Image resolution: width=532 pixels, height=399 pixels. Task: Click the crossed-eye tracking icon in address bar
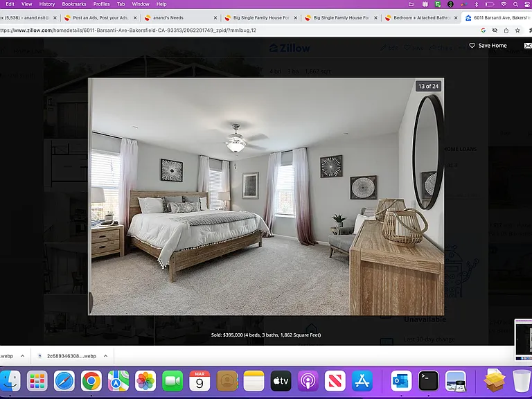495,30
